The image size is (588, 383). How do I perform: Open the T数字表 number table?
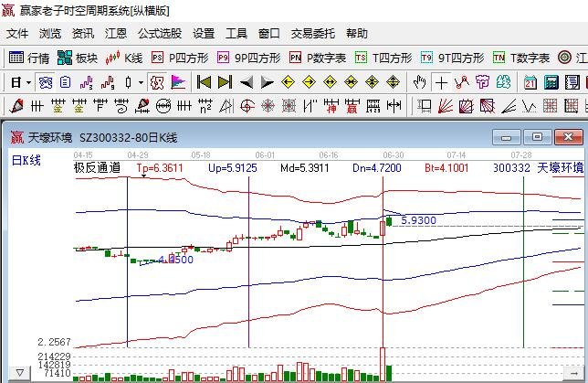[x=521, y=58]
